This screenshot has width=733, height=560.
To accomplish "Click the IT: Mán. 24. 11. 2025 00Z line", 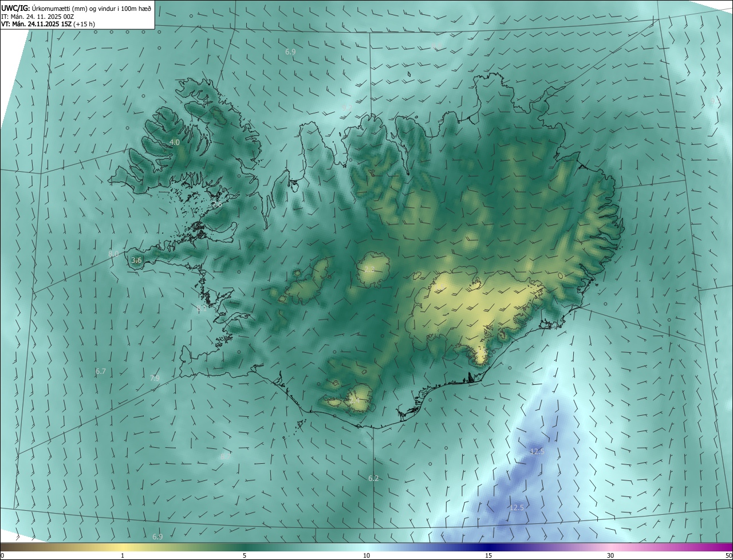I will [x=37, y=17].
